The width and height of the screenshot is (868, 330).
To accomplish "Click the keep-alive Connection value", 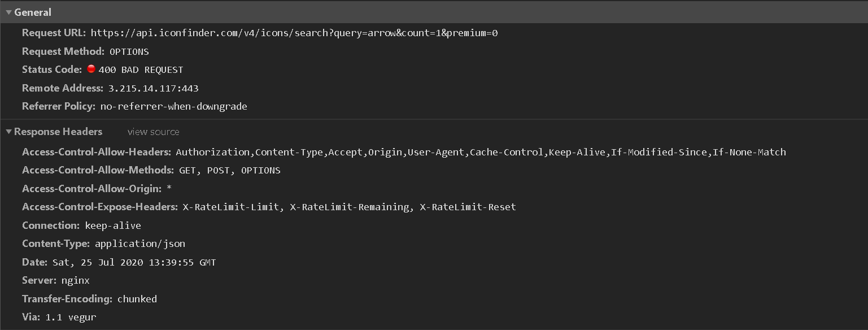I will pos(113,225).
